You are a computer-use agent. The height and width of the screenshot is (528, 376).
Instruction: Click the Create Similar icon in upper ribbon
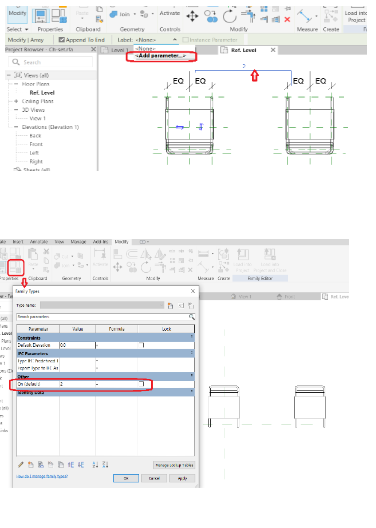[331, 16]
